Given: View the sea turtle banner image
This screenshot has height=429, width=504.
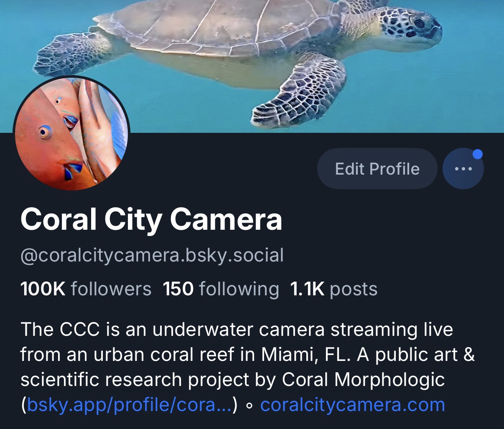Looking at the screenshot, I should [252, 66].
